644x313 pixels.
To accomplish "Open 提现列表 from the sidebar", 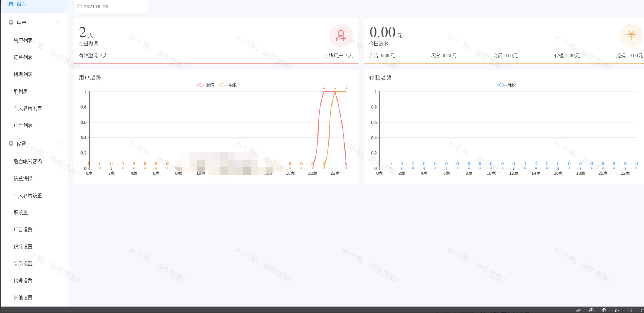I will pos(23,74).
